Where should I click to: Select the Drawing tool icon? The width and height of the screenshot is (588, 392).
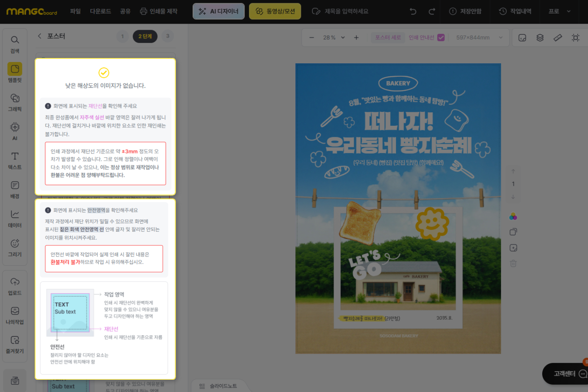click(15, 247)
